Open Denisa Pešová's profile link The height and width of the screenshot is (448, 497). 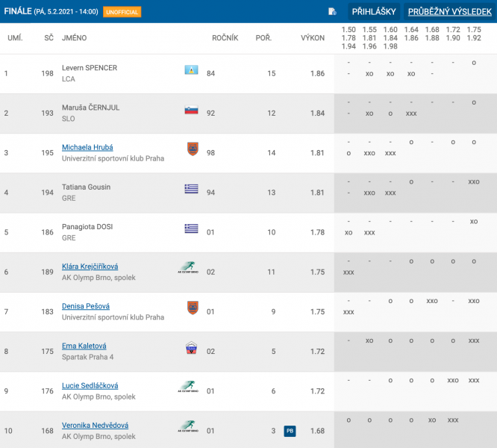(86, 306)
